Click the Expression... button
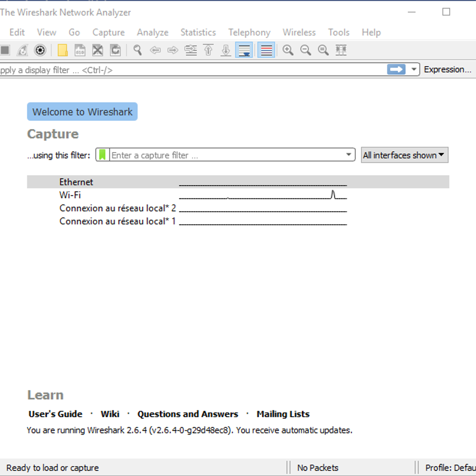The height and width of the screenshot is (476, 476). point(447,69)
